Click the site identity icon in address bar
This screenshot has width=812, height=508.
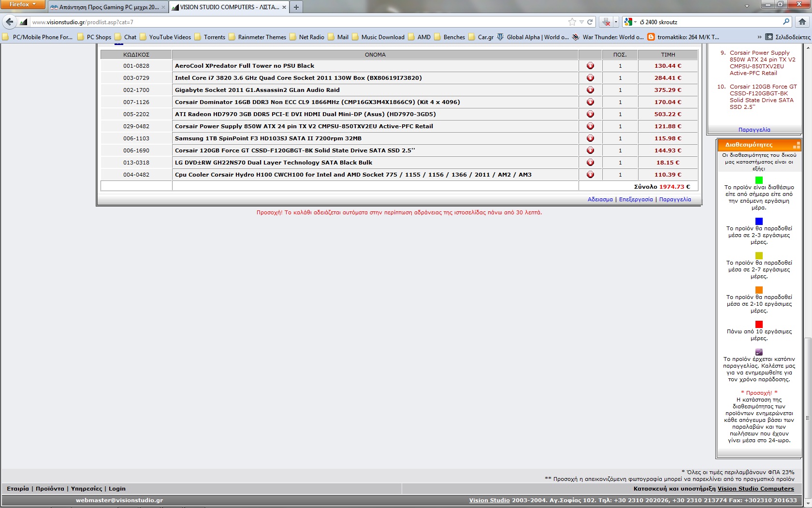pos(23,22)
